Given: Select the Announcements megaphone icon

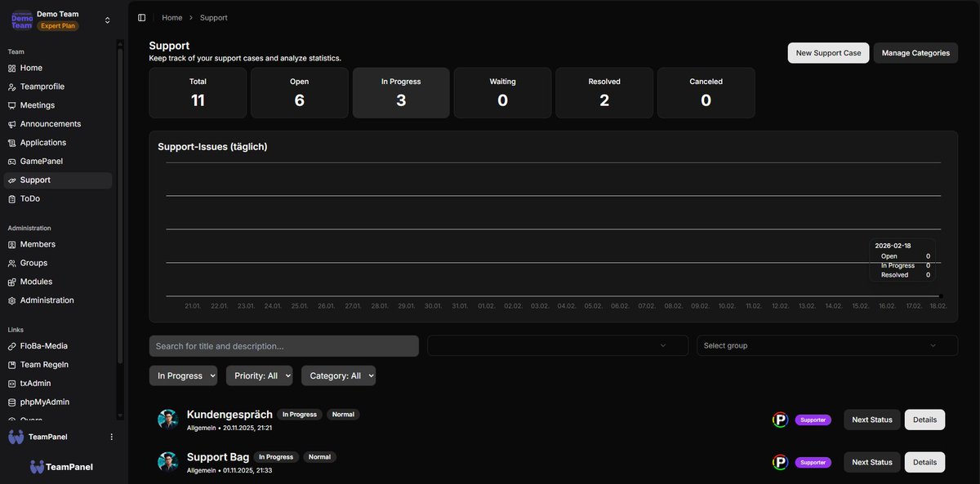Looking at the screenshot, I should (13, 123).
